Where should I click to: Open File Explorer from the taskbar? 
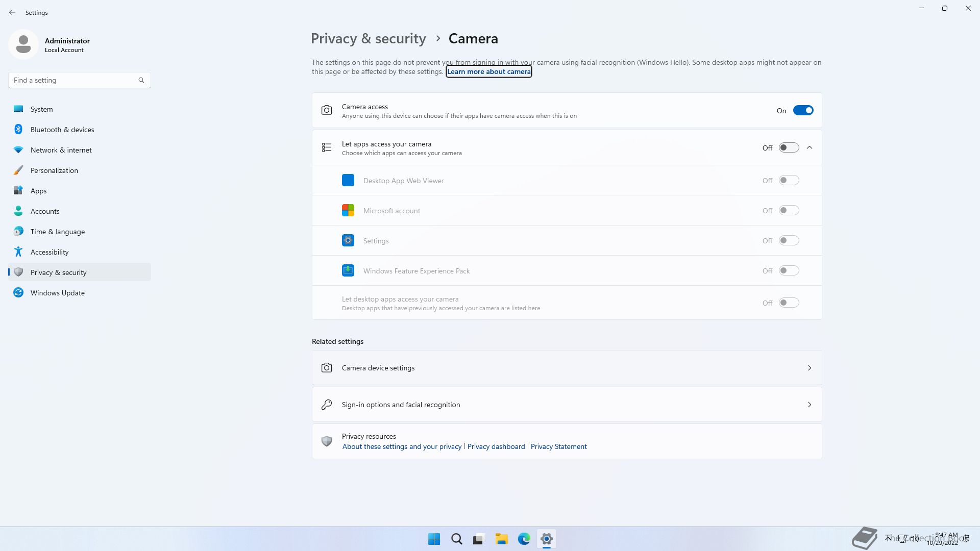pyautogui.click(x=501, y=539)
